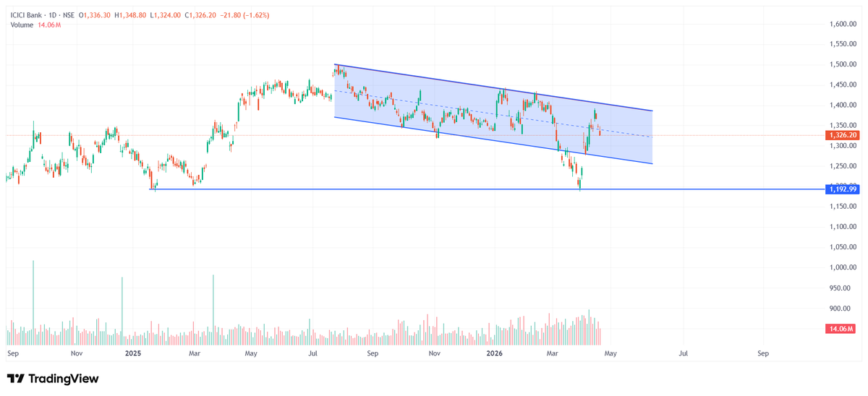Click the 1,100.00 price axis label

843,227
